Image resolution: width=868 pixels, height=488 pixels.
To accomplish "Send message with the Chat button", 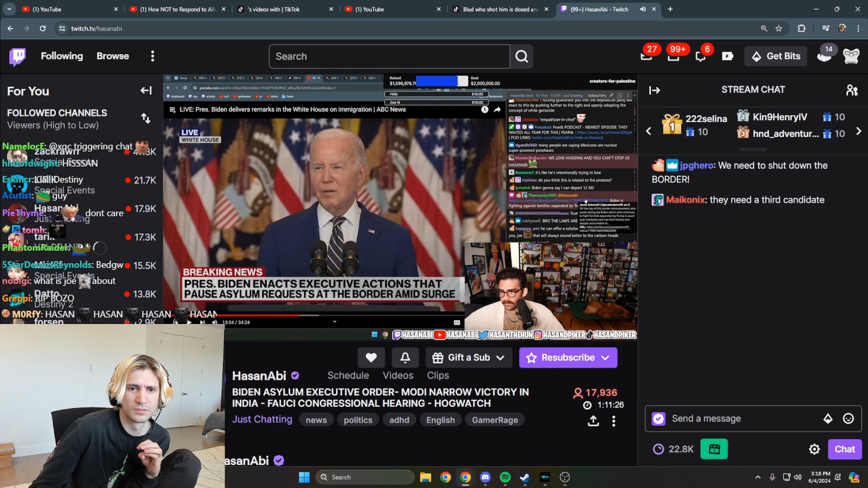I will (844, 449).
